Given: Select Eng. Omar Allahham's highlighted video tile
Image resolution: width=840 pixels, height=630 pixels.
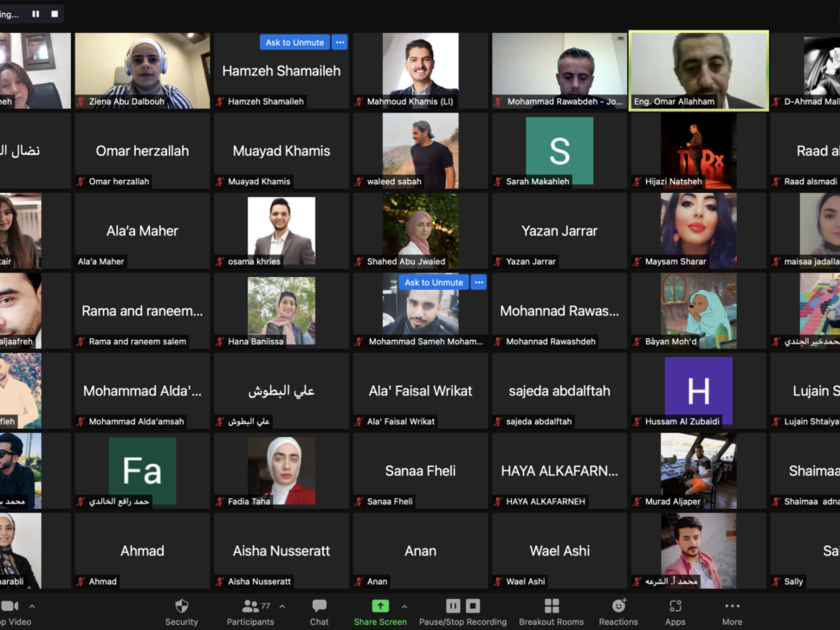Looking at the screenshot, I should coord(699,71).
